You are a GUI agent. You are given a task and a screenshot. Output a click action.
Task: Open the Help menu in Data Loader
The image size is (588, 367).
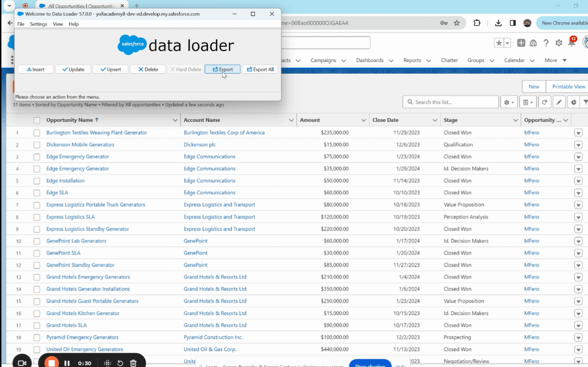pyautogui.click(x=74, y=24)
